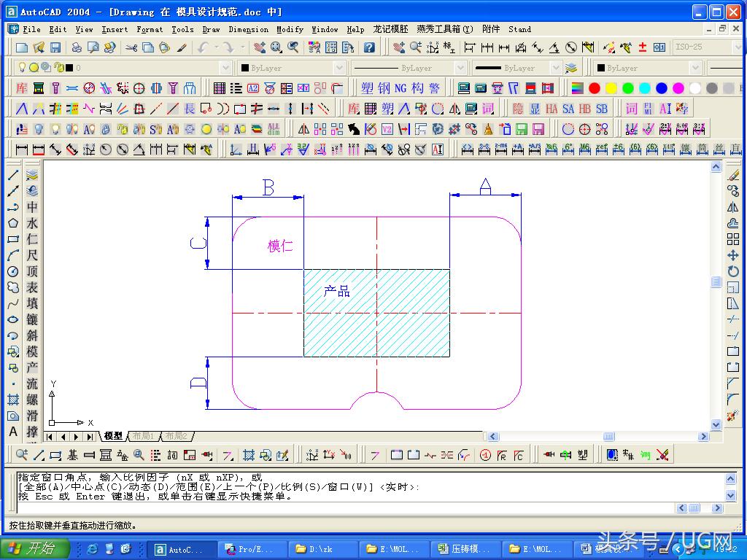Toggle layer lock padlock icon
Image resolution: width=747 pixels, height=560 pixels.
[58, 68]
